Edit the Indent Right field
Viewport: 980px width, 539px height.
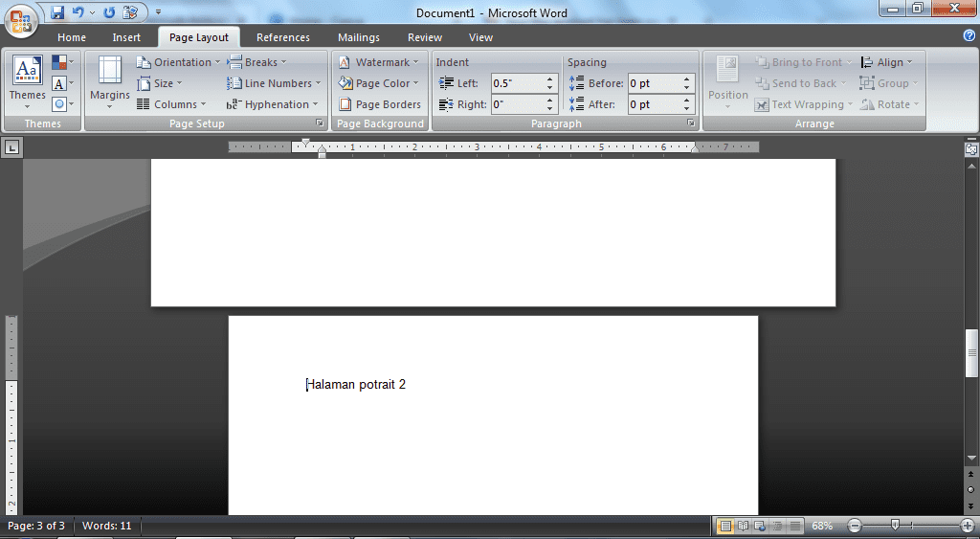517,104
